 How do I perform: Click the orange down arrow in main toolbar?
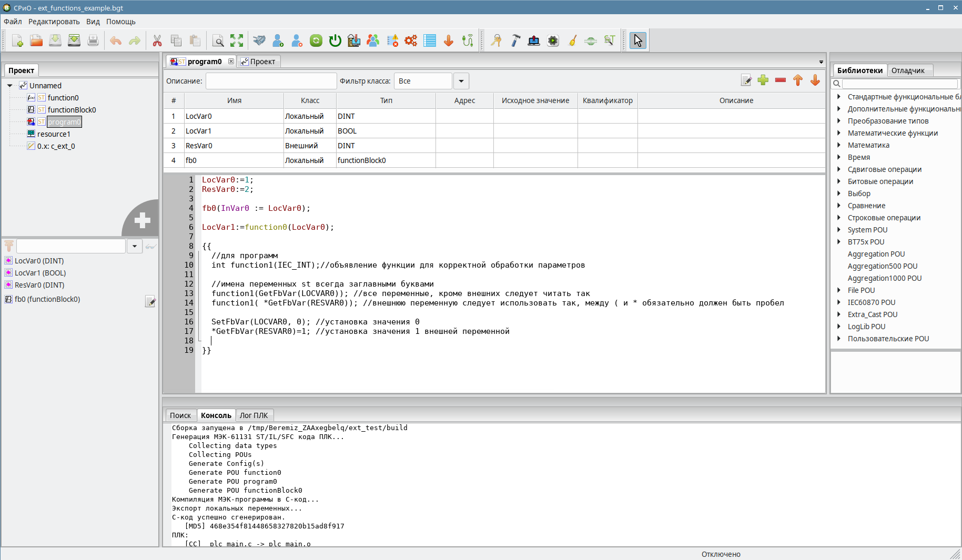click(x=449, y=40)
